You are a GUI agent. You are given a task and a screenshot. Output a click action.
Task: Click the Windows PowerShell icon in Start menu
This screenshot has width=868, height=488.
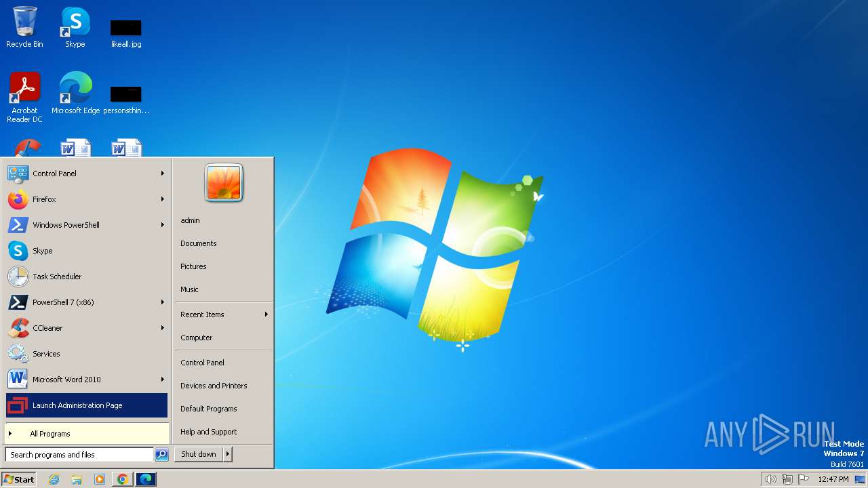coord(18,225)
